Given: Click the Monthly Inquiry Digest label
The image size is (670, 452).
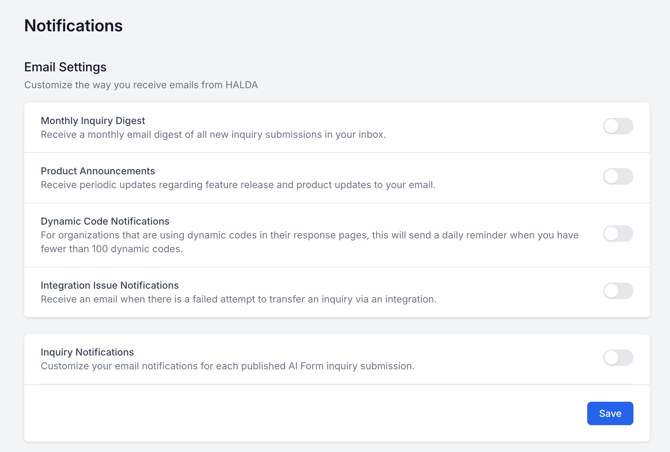Looking at the screenshot, I should pos(93,121).
